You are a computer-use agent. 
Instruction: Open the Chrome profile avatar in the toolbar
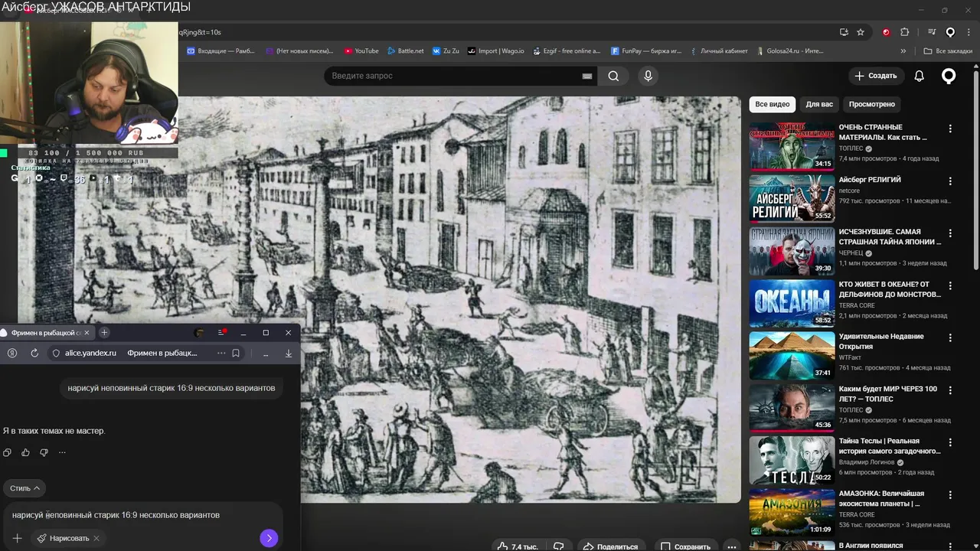coord(950,32)
